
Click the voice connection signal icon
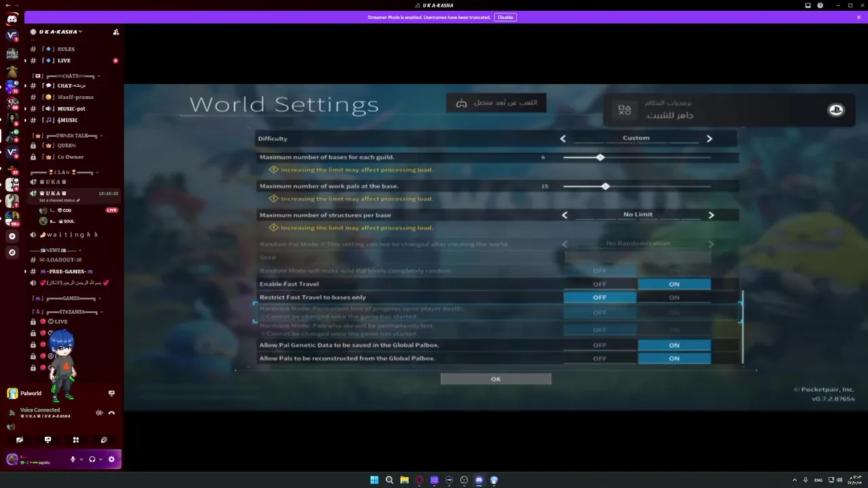pyautogui.click(x=12, y=413)
